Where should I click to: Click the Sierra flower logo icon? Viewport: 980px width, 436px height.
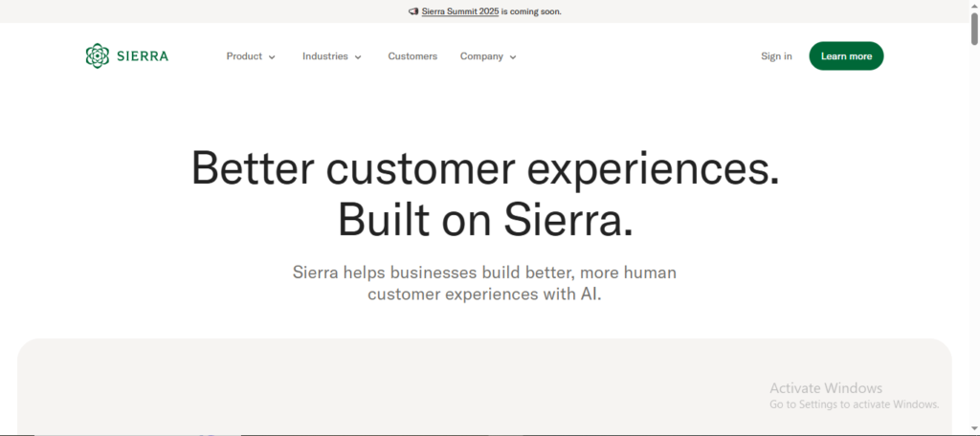pyautogui.click(x=98, y=56)
